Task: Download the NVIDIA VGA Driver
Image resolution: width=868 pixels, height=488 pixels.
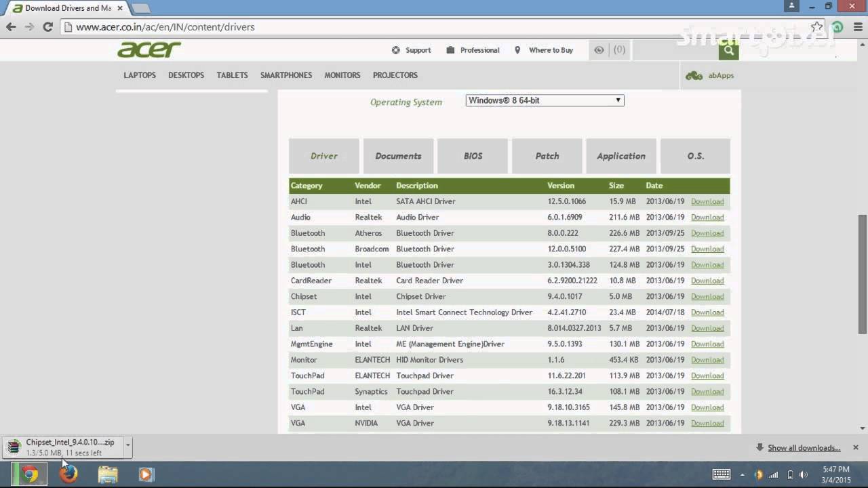Action: pos(707,424)
